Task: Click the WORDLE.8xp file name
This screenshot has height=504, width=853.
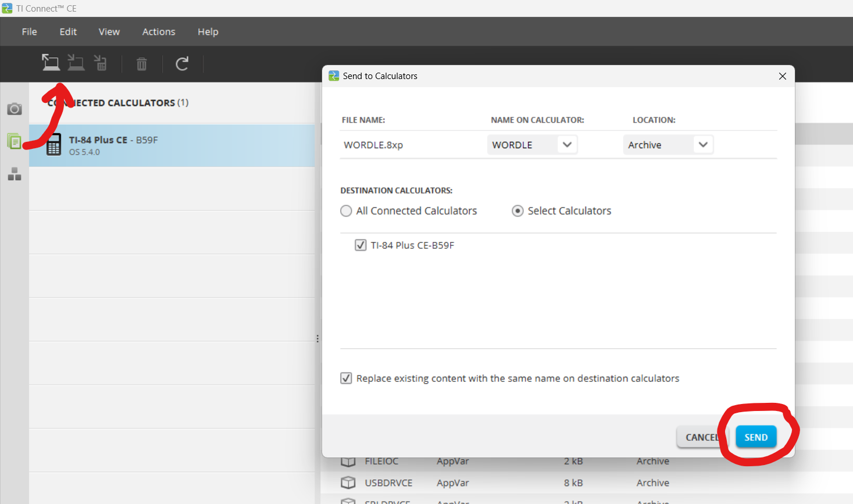Action: pyautogui.click(x=373, y=145)
